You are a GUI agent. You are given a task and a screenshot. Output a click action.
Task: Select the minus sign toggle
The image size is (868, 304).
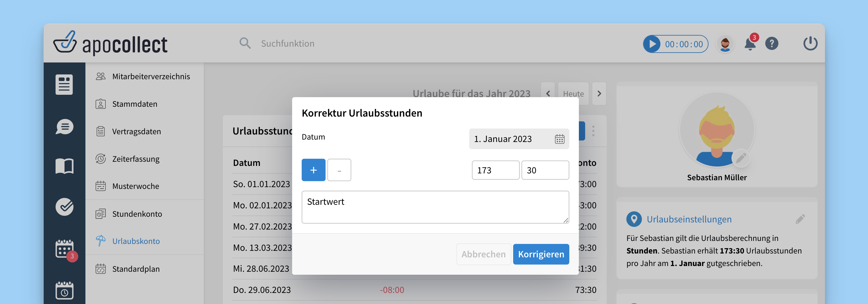pyautogui.click(x=339, y=170)
